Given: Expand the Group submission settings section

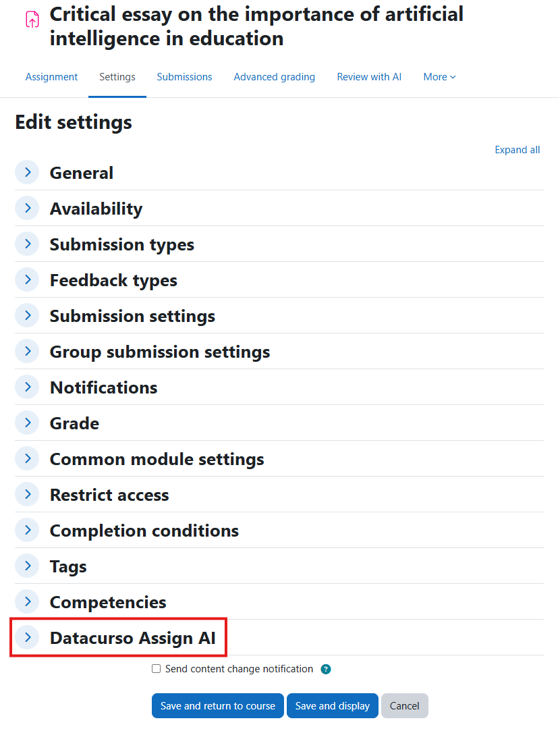Looking at the screenshot, I should [26, 351].
